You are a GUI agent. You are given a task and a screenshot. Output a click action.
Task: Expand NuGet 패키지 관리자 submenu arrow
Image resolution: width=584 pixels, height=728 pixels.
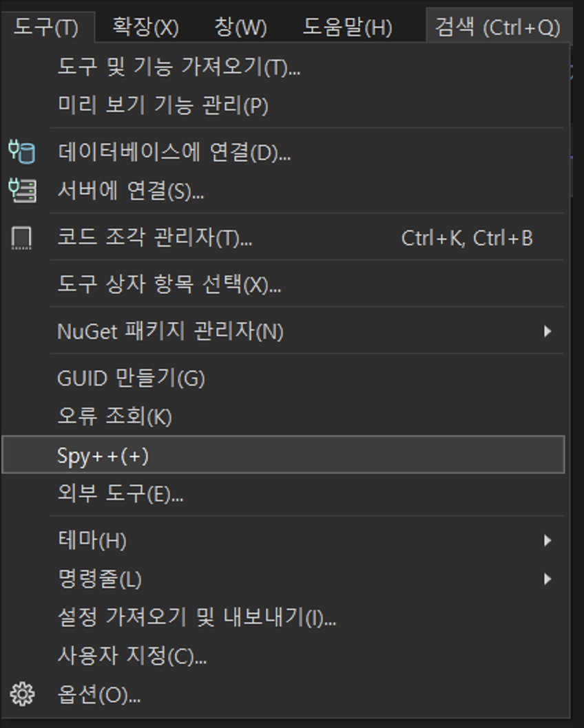point(547,331)
